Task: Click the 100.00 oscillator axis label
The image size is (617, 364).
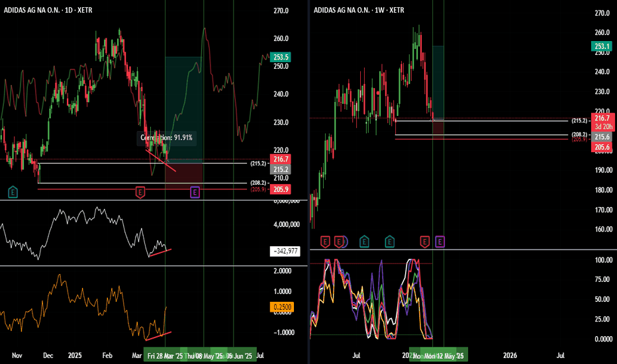Action: [x=604, y=260]
